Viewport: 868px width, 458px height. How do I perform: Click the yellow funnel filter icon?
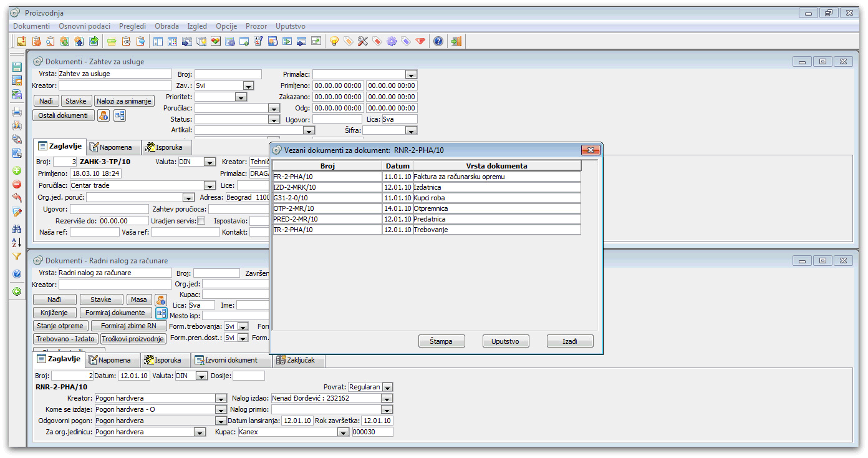[x=17, y=256]
